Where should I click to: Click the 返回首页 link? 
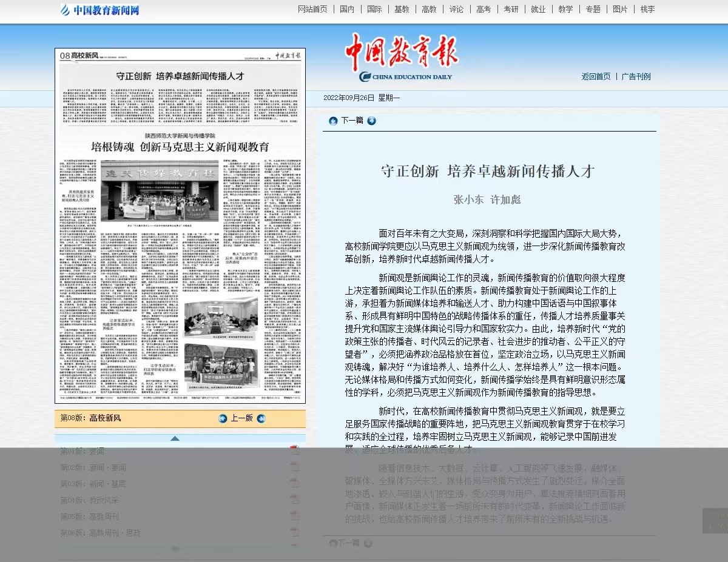596,76
